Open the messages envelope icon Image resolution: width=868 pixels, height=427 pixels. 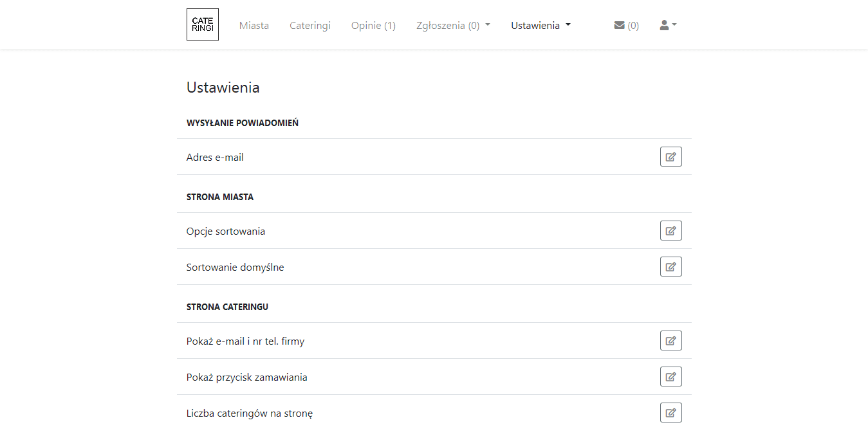(620, 26)
